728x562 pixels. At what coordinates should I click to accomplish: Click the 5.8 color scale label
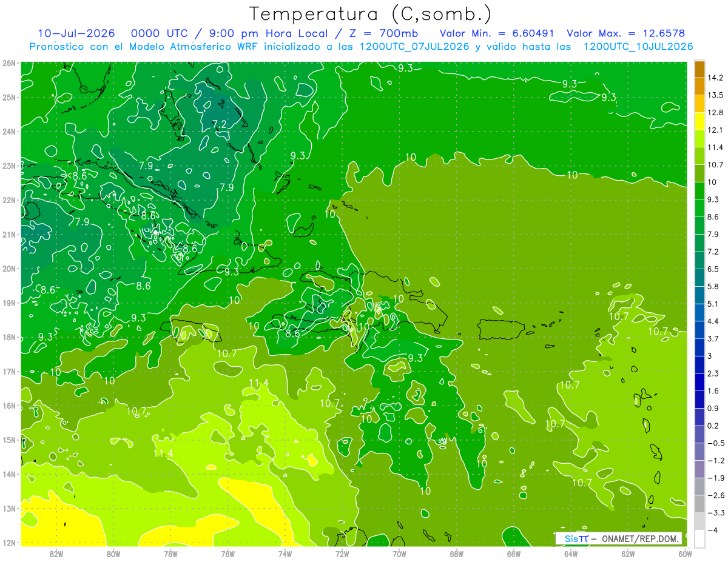(714, 286)
